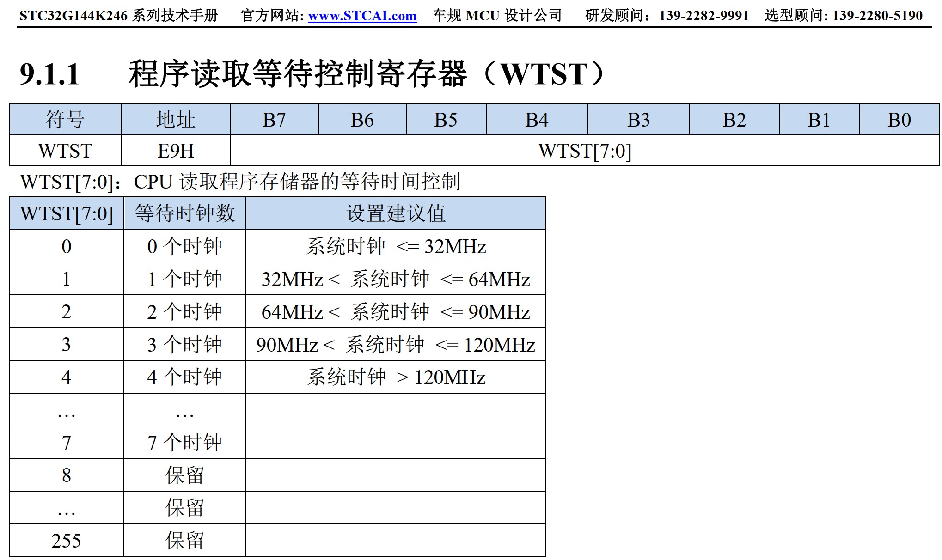
Task: Select the 系统时钟 <= 32MHz cell
Action: (395, 246)
